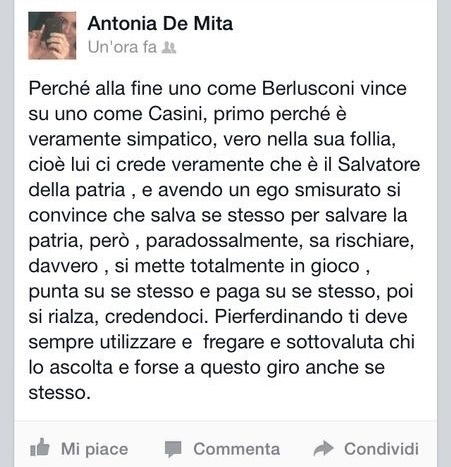The image size is (451, 467).
Task: Open the Antonia De Mita name link
Action: tap(160, 24)
